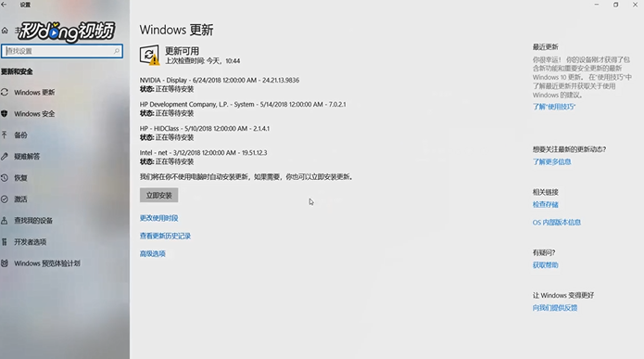Click the 更新和安全 sidebar heading
Viewport: 644px width, 359px height.
(x=17, y=71)
